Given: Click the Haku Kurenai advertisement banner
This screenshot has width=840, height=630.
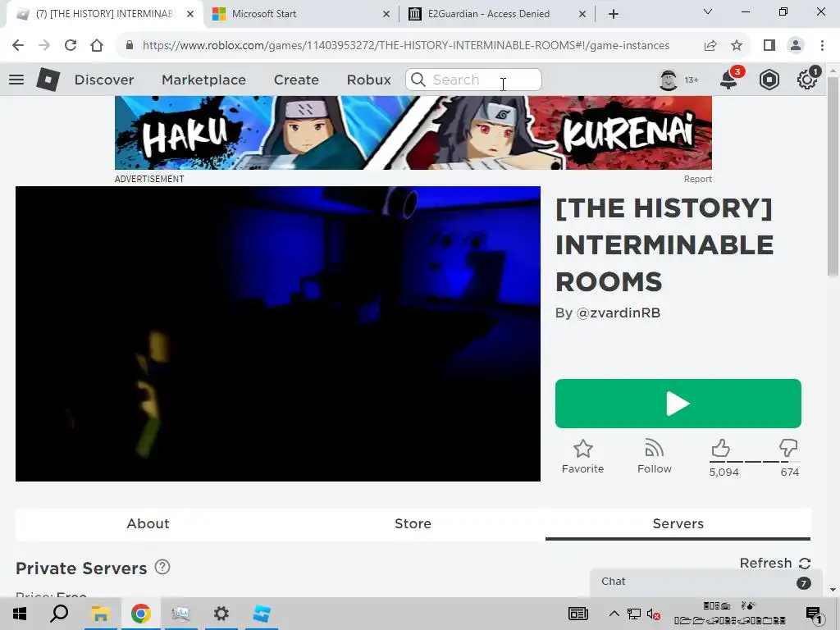Looking at the screenshot, I should click(413, 133).
